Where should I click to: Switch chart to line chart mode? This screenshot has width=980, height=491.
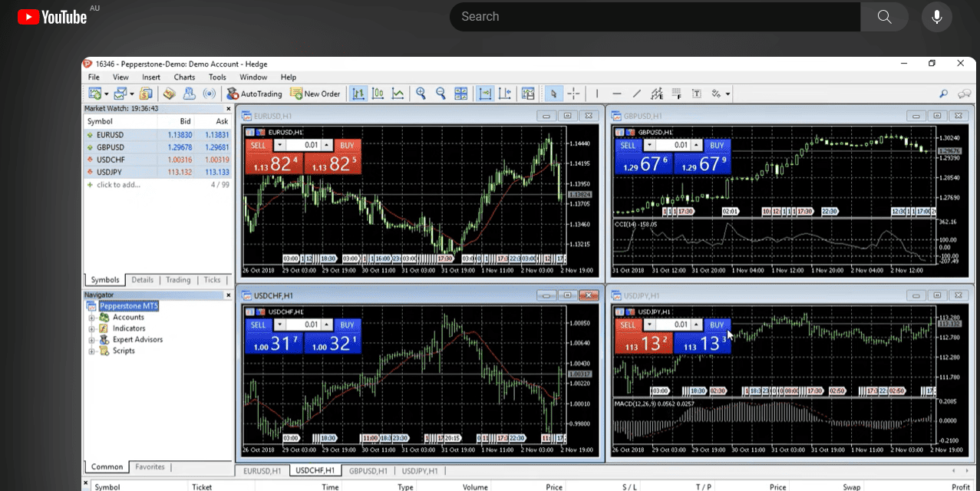tap(398, 94)
